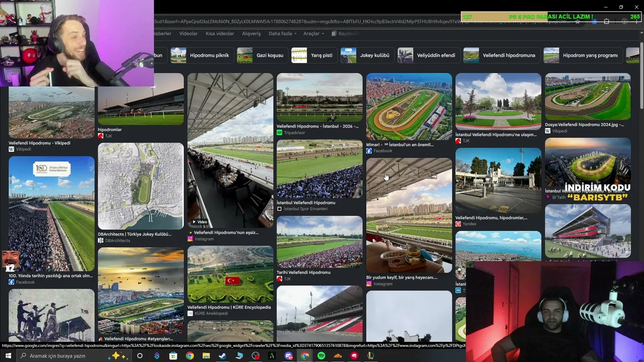Open 'Veliefendi Hipodromu | KÜRE Encyclopedia' link
The height and width of the screenshot is (362, 644).
tap(229, 307)
